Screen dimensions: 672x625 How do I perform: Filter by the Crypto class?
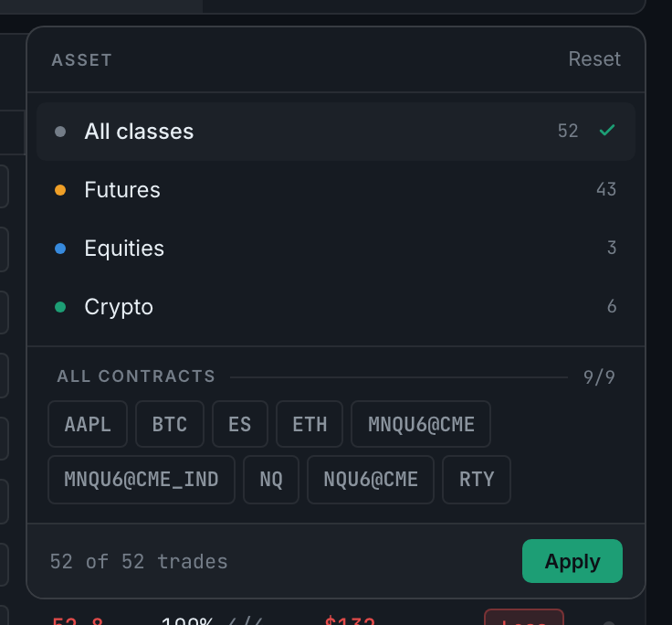(x=336, y=307)
